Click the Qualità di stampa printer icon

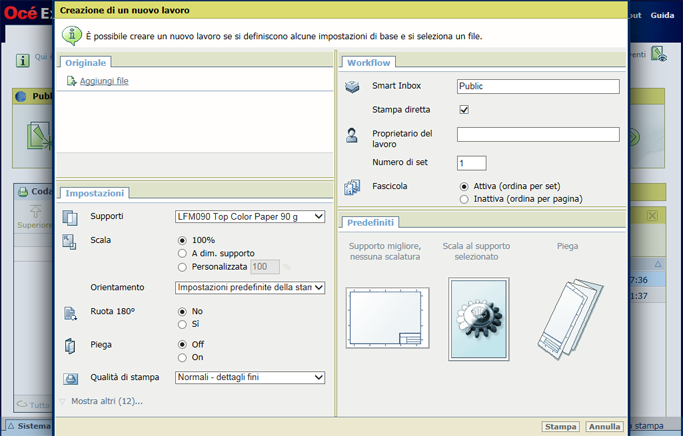(71, 379)
